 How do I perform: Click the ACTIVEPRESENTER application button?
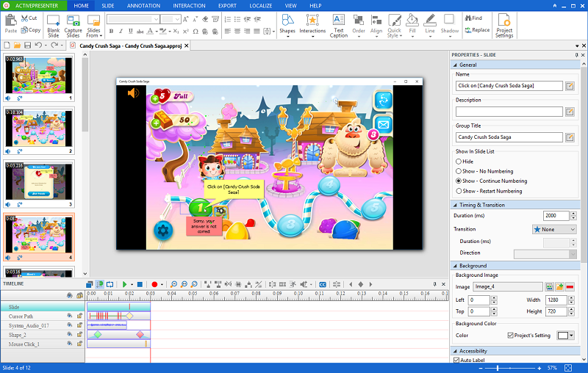pos(34,6)
